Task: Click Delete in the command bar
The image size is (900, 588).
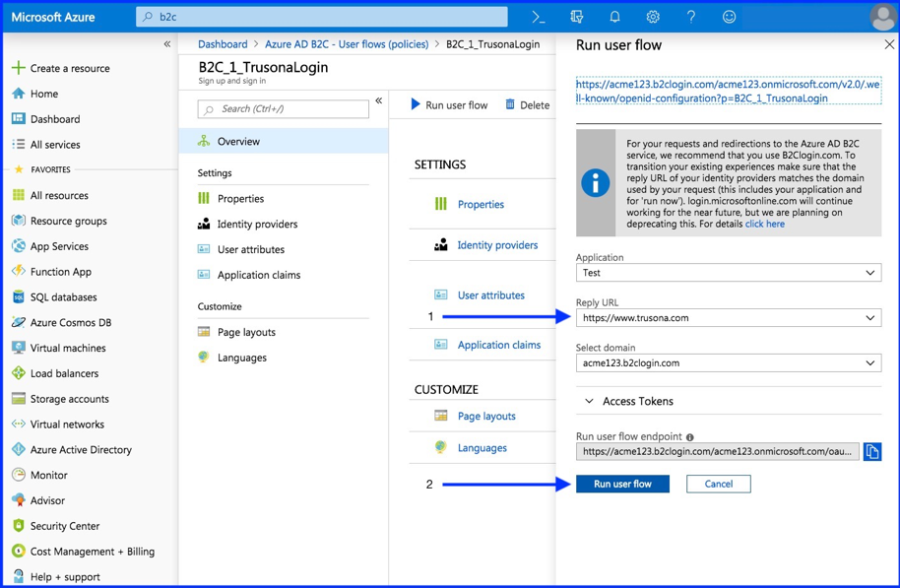Action: point(528,105)
